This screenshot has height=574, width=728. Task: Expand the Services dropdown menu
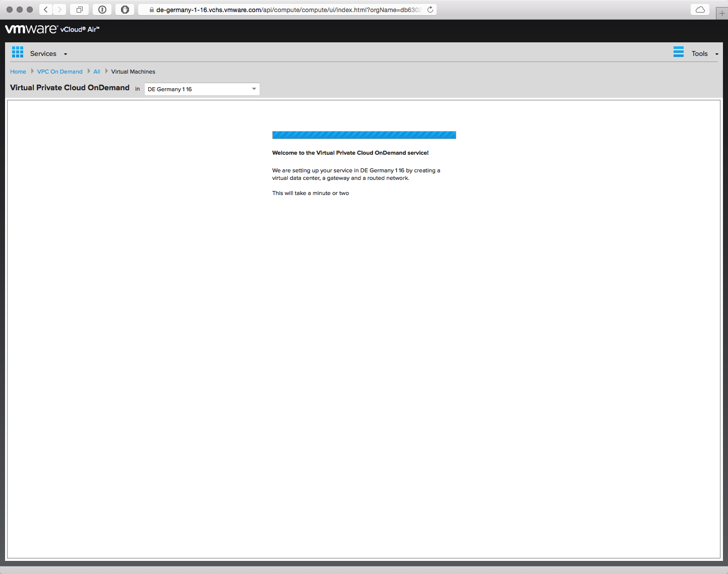click(x=48, y=54)
